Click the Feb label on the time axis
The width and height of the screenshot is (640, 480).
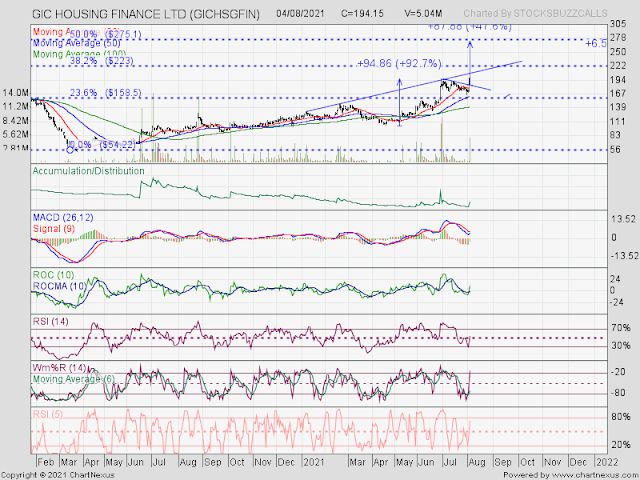(x=45, y=462)
